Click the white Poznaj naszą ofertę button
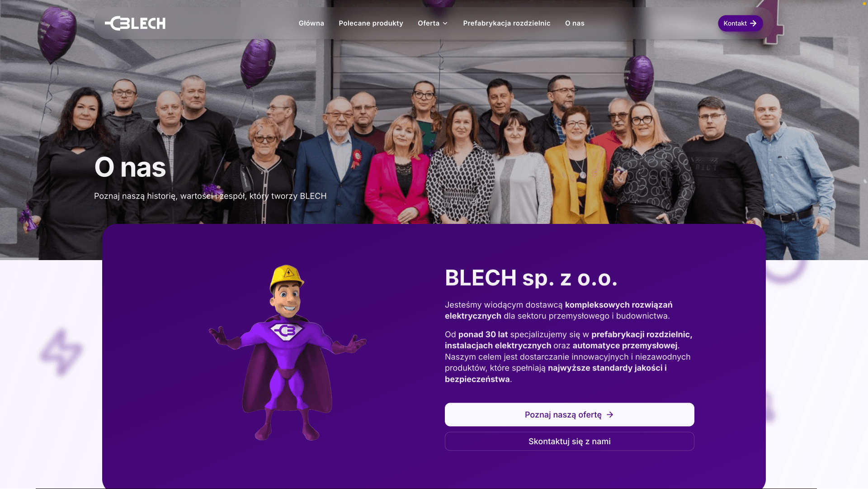 (569, 415)
